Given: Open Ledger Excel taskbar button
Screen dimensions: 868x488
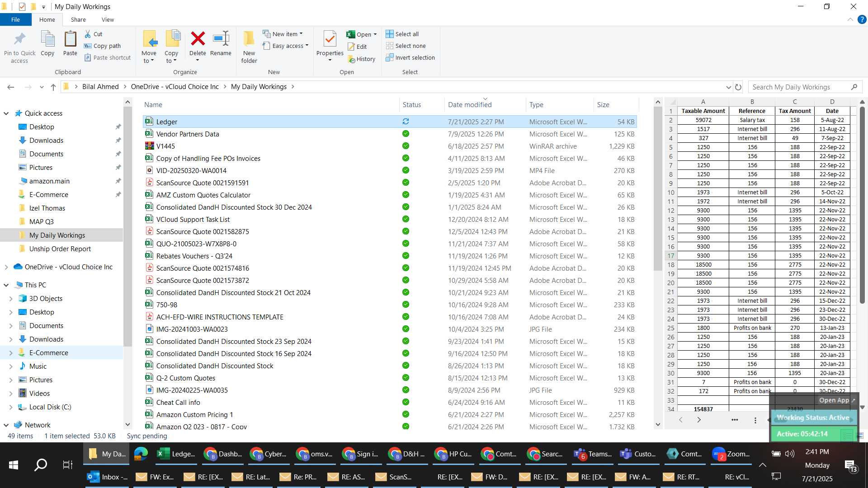Looking at the screenshot, I should [x=176, y=454].
